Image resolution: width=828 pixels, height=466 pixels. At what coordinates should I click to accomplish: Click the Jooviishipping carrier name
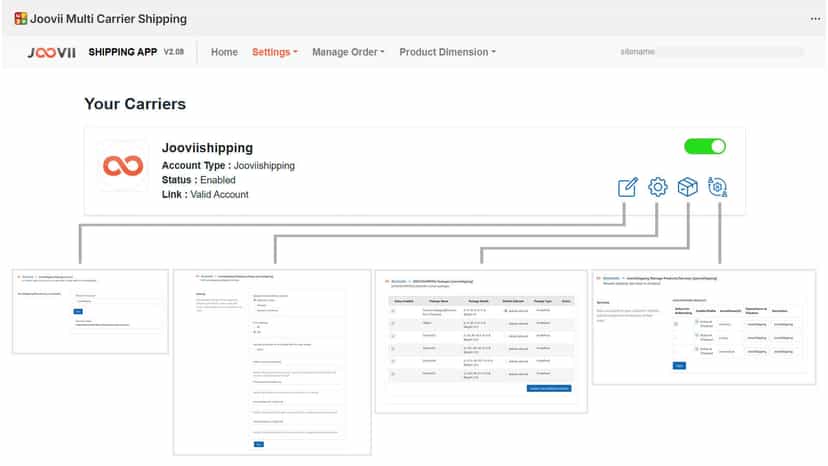click(x=207, y=147)
